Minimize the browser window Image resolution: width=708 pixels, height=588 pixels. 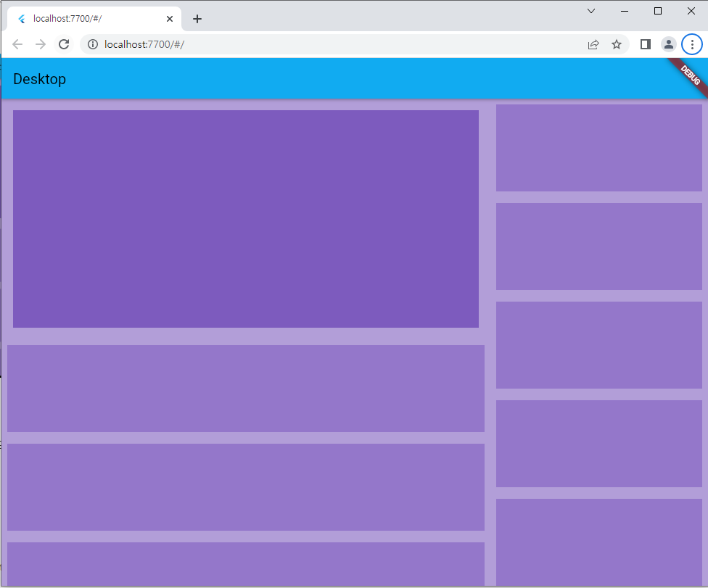click(625, 11)
